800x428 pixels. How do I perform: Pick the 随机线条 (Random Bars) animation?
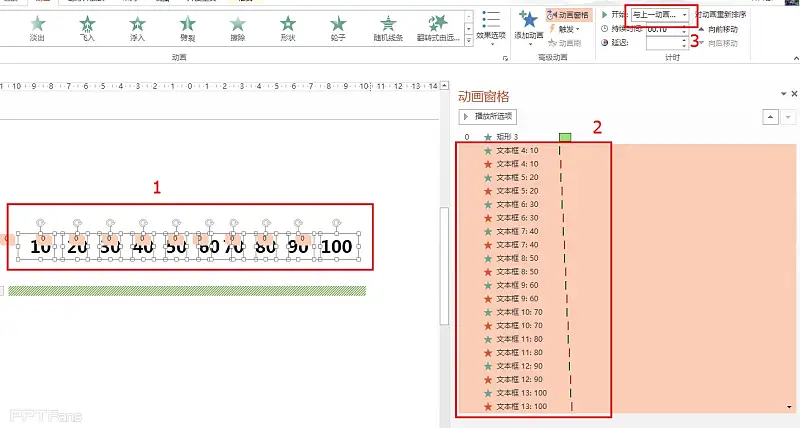click(388, 26)
